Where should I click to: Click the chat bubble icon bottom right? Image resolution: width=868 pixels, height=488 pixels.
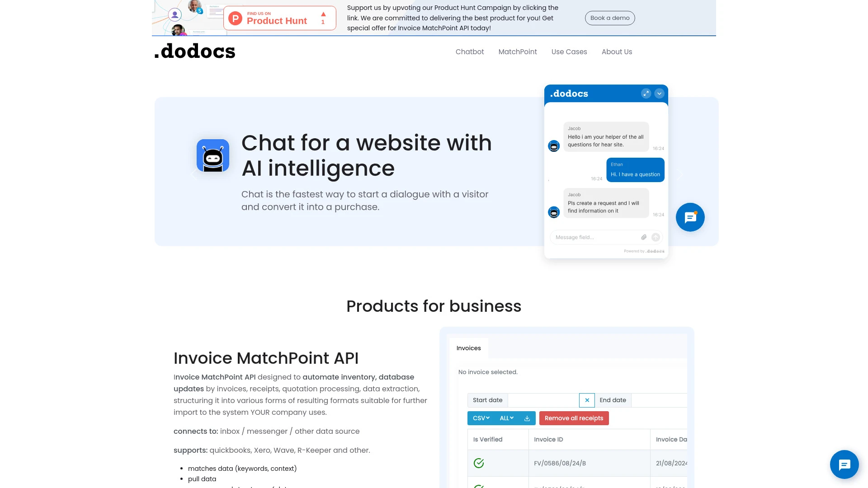[x=844, y=465]
